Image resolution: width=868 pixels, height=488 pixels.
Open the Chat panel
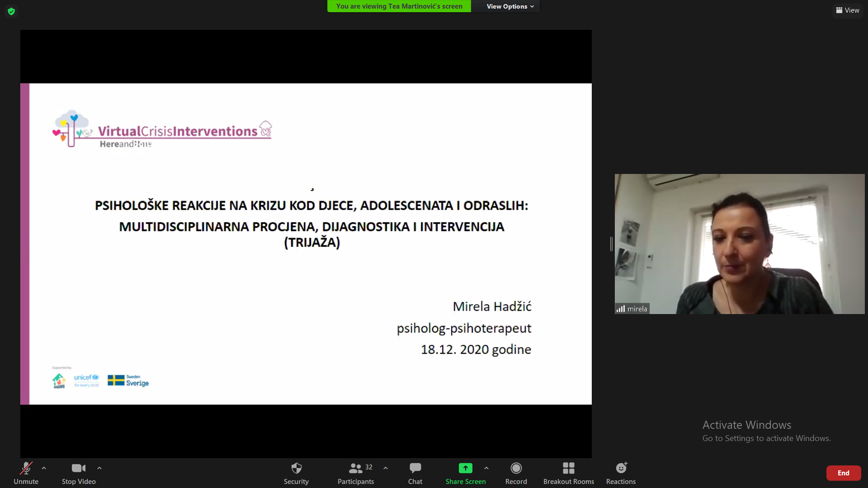coord(415,469)
